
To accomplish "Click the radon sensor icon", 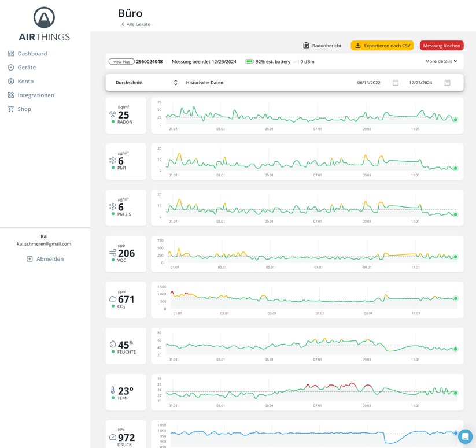I will [x=113, y=114].
